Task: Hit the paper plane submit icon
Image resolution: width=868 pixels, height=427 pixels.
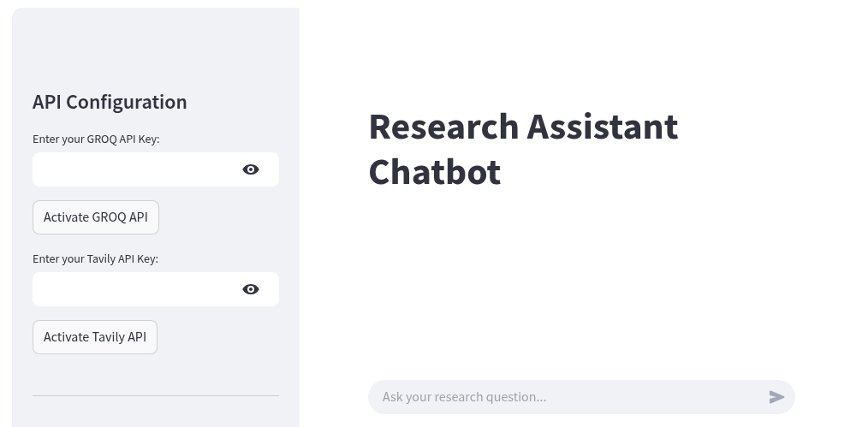Action: tap(776, 397)
